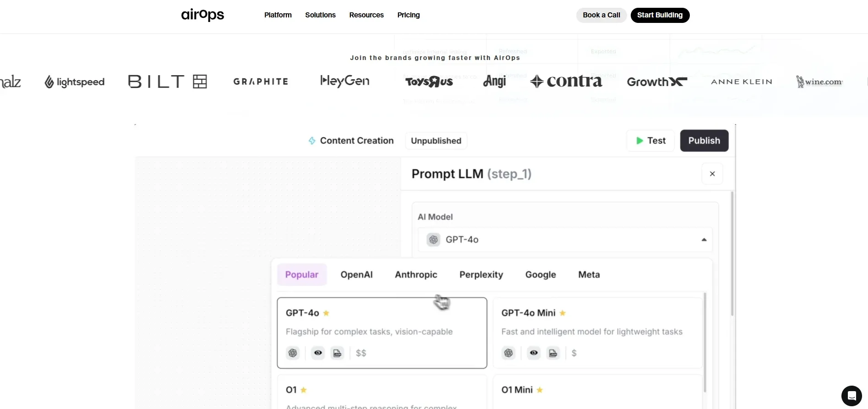Toggle the star next to O1
The image size is (868, 409).
coord(304,390)
